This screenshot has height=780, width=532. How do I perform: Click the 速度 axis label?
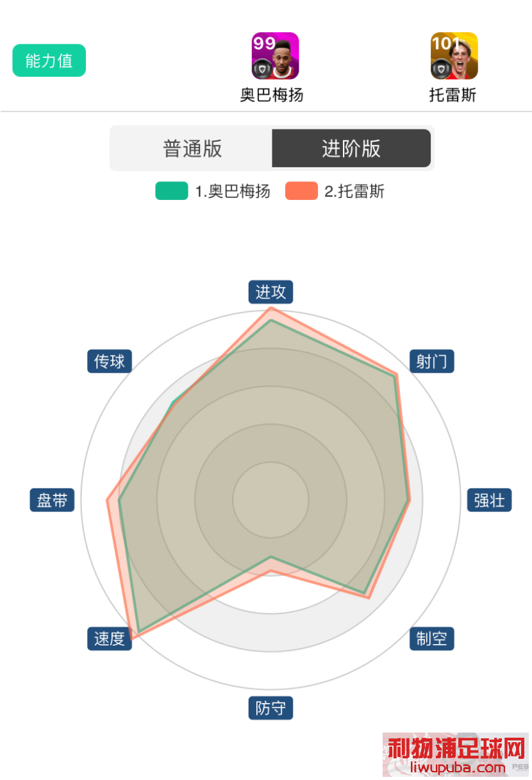(x=110, y=638)
